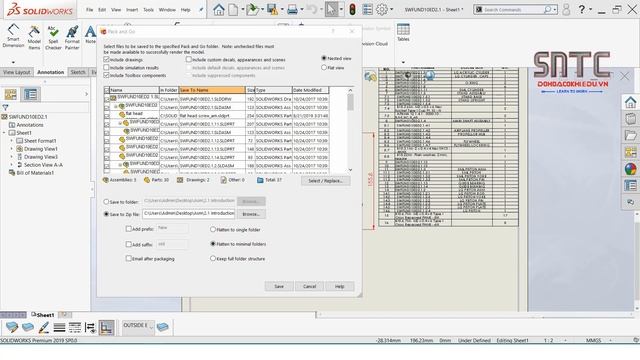Screen dimensions: 640x360
Task: Expand the Sheet Format1 tree node
Action: coord(12,141)
